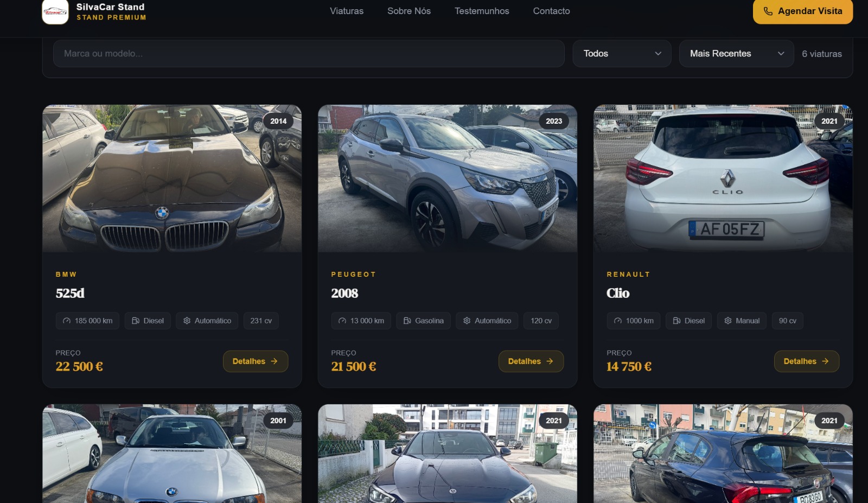
Task: Go to the Sobre Nós section
Action: pyautogui.click(x=409, y=11)
